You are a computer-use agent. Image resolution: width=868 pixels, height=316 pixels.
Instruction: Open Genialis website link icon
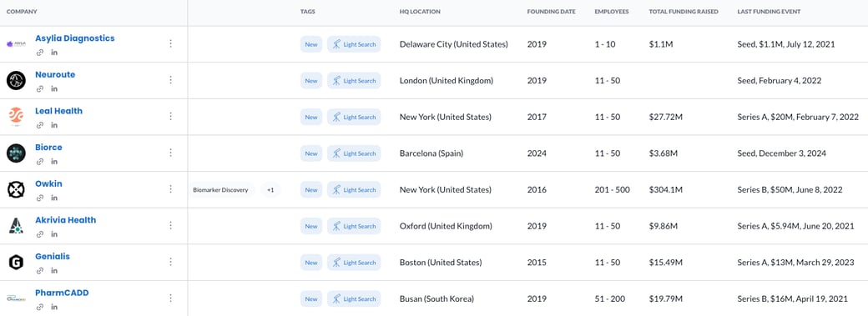point(40,271)
